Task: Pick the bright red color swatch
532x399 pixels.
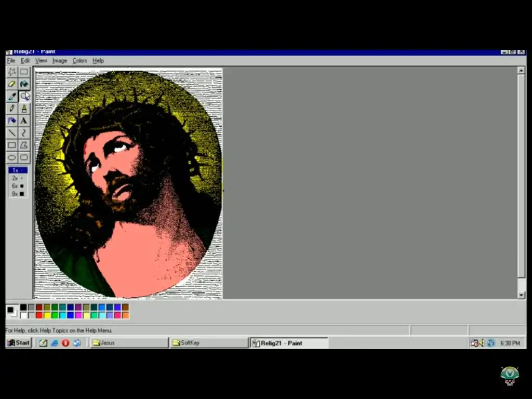Action: tap(39, 315)
